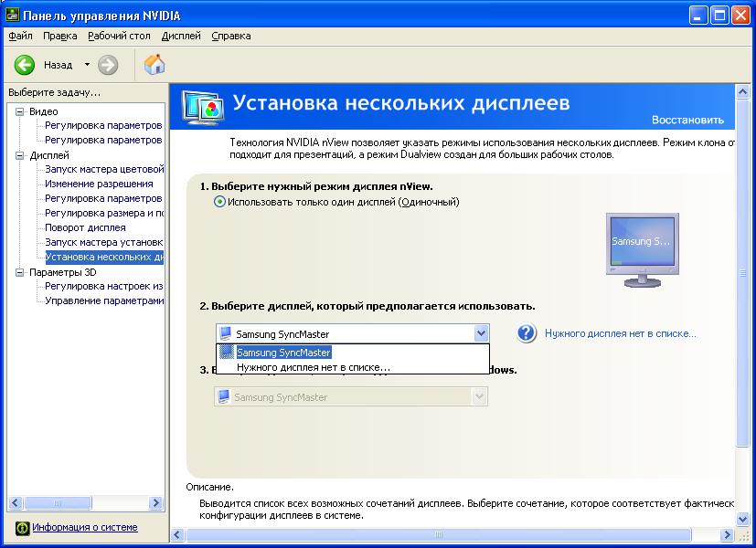
Task: Select the single display radio button
Action: [x=219, y=202]
